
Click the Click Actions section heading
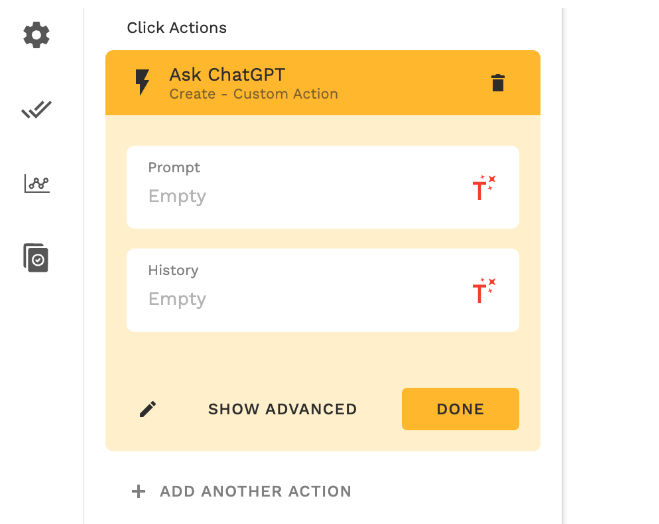tap(177, 28)
